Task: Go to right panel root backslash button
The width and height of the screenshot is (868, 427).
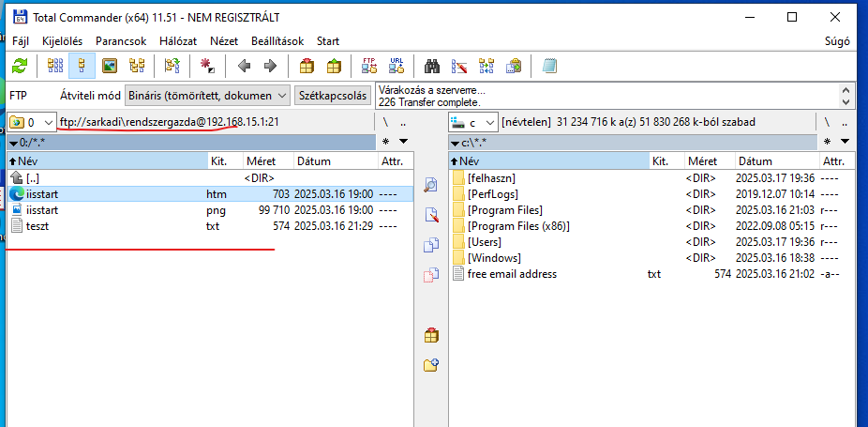Action: point(827,122)
